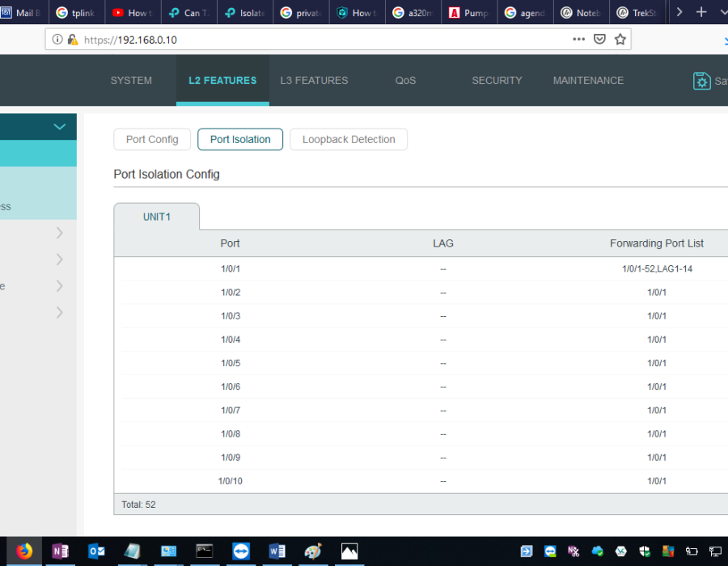Click the Save config icon in header
Screen dimensions: 728x566
pos(701,81)
